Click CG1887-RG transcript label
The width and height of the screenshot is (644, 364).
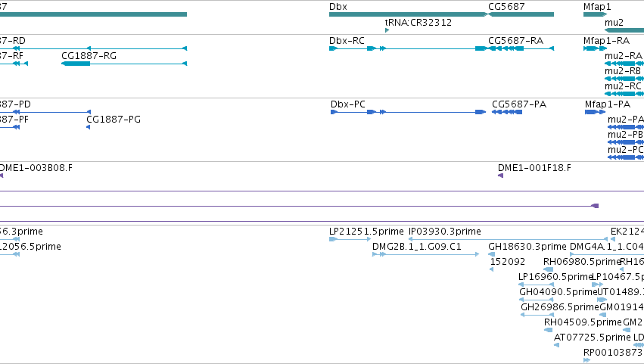click(89, 55)
